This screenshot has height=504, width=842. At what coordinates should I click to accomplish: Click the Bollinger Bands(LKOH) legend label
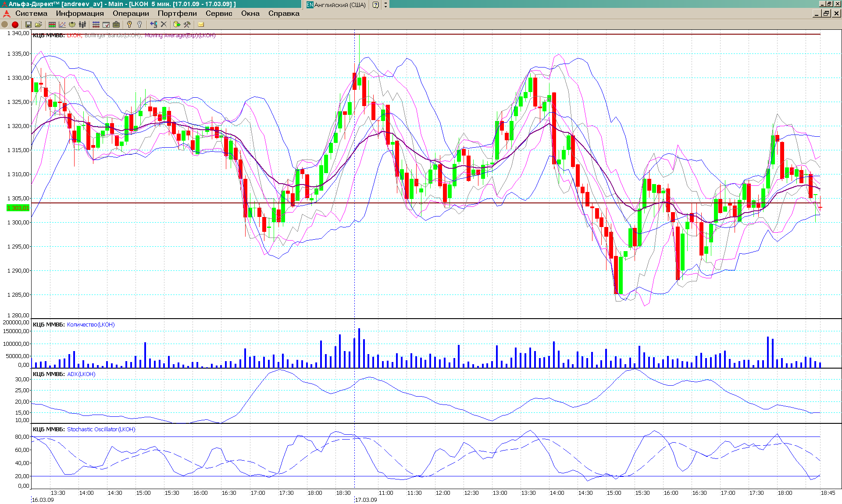[x=113, y=35]
